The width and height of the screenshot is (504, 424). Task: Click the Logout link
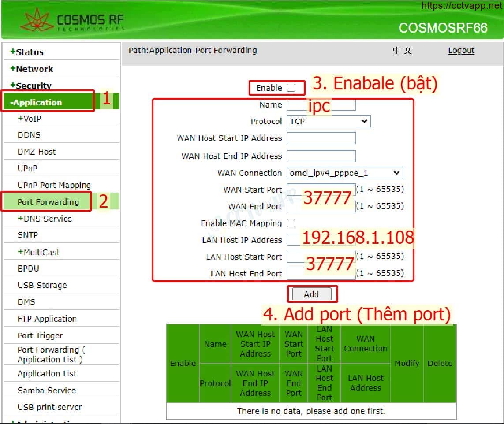tap(461, 51)
